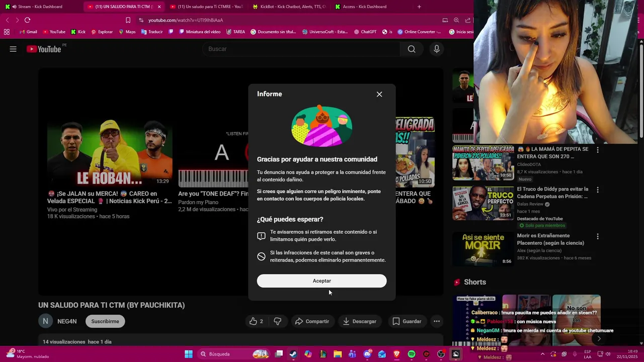This screenshot has width=644, height=362.
Task: Open File Explorer from the taskbar
Action: pos(338,354)
